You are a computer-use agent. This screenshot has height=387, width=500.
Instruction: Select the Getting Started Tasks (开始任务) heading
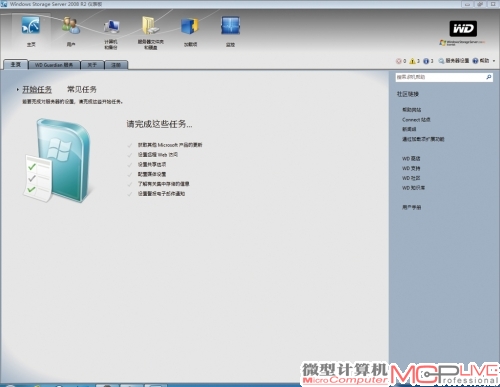(x=37, y=89)
